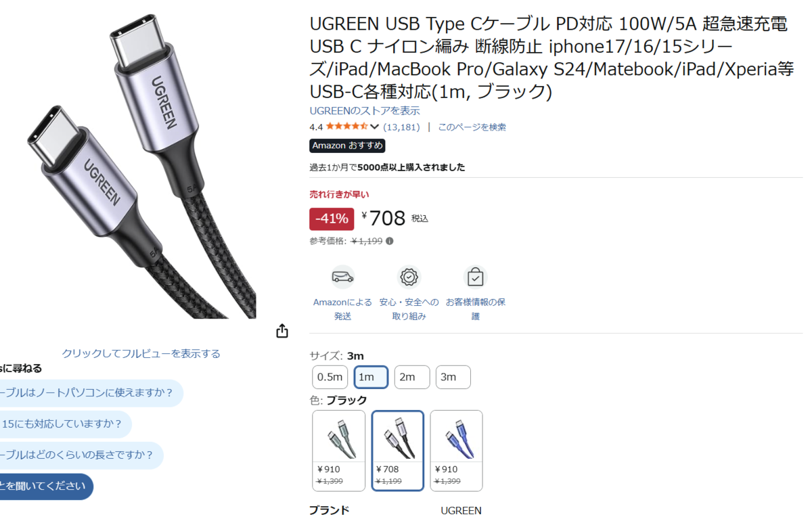Click the share icon below product image
The width and height of the screenshot is (812, 521).
(x=282, y=331)
